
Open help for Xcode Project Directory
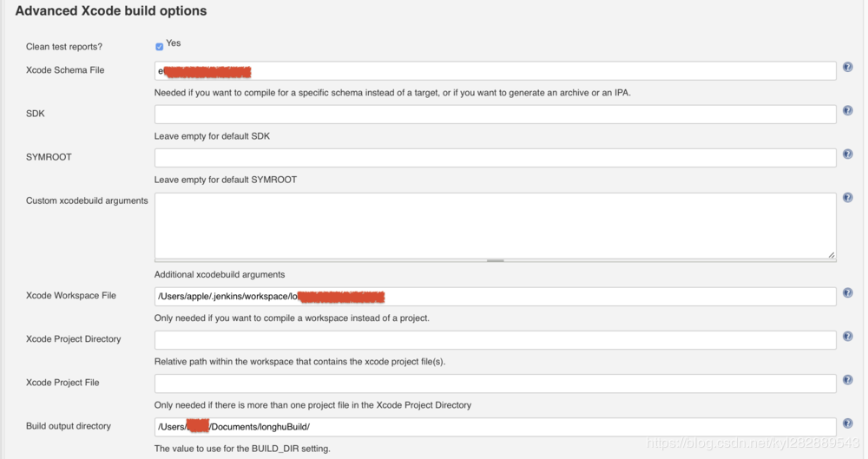847,337
